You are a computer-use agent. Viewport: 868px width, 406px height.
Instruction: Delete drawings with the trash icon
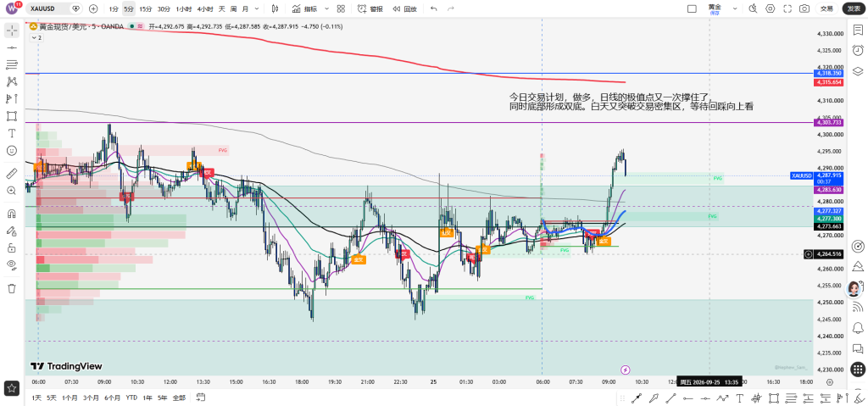[12, 288]
